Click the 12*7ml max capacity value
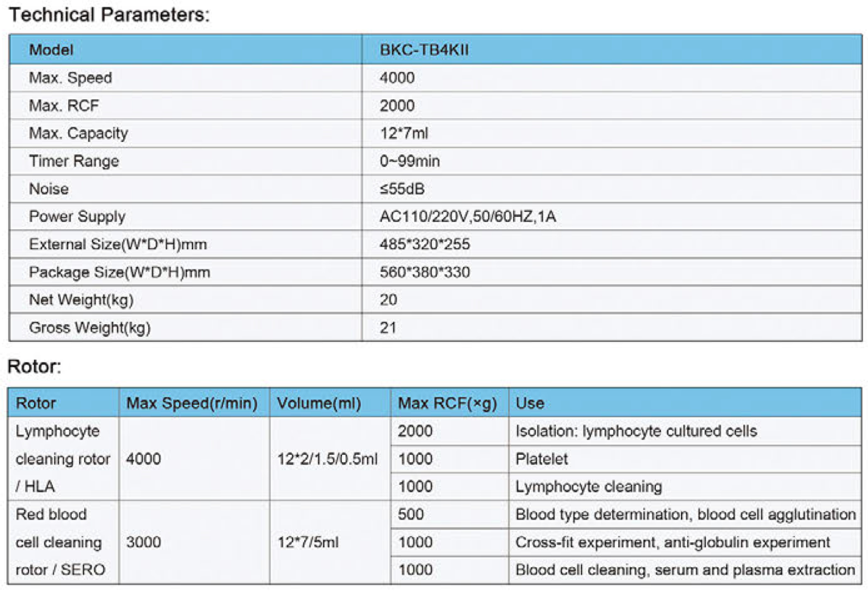 (404, 133)
